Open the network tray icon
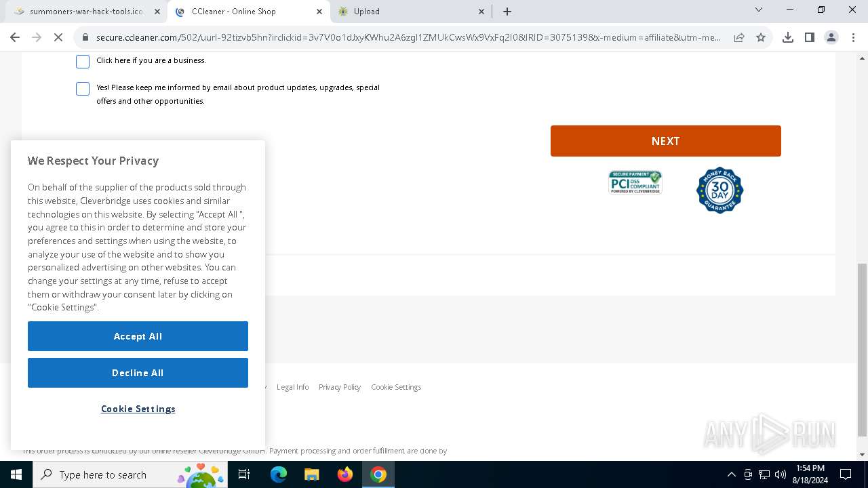The width and height of the screenshot is (868, 488). [764, 474]
